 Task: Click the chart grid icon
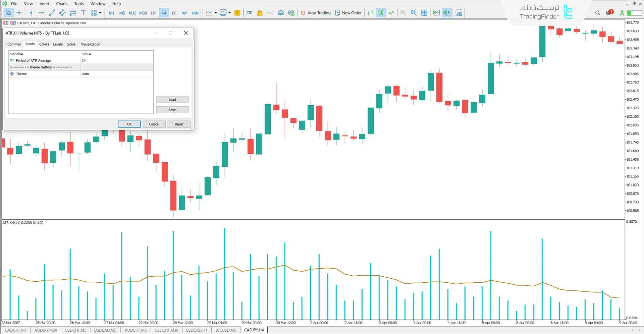coord(424,13)
